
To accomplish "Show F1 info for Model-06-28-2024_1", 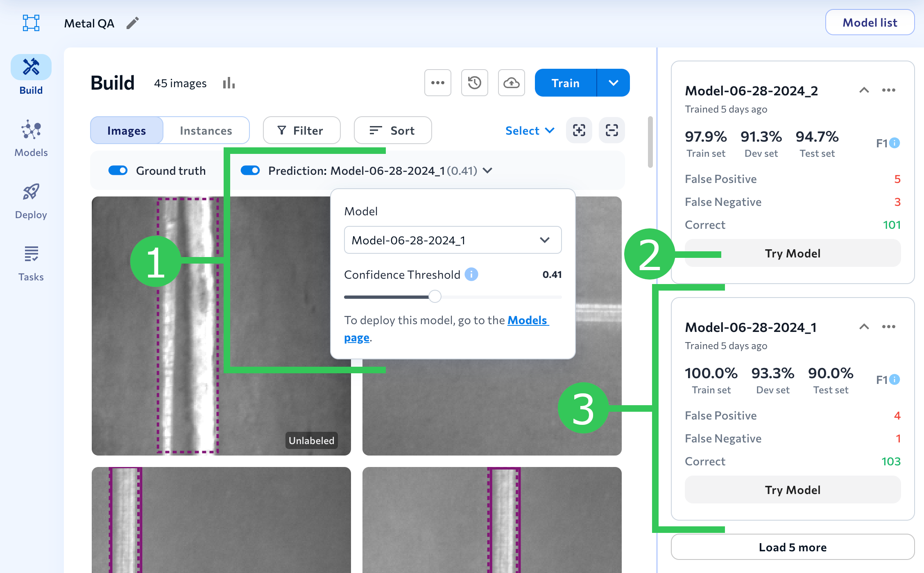I will click(x=895, y=379).
